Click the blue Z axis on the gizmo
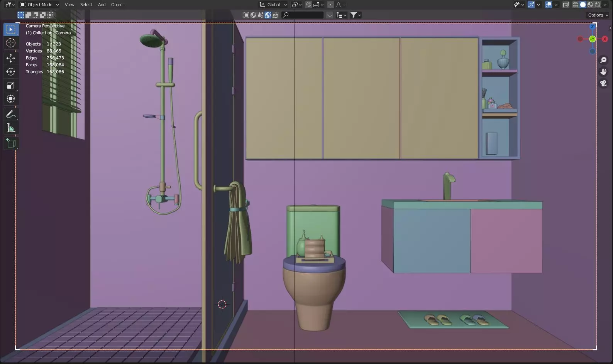The image size is (613, 364). (593, 27)
